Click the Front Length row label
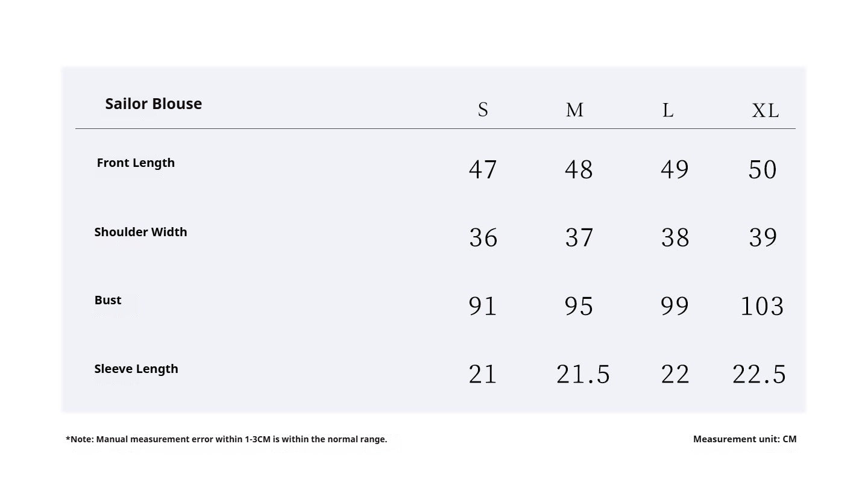This screenshot has height=479, width=868. (x=136, y=163)
